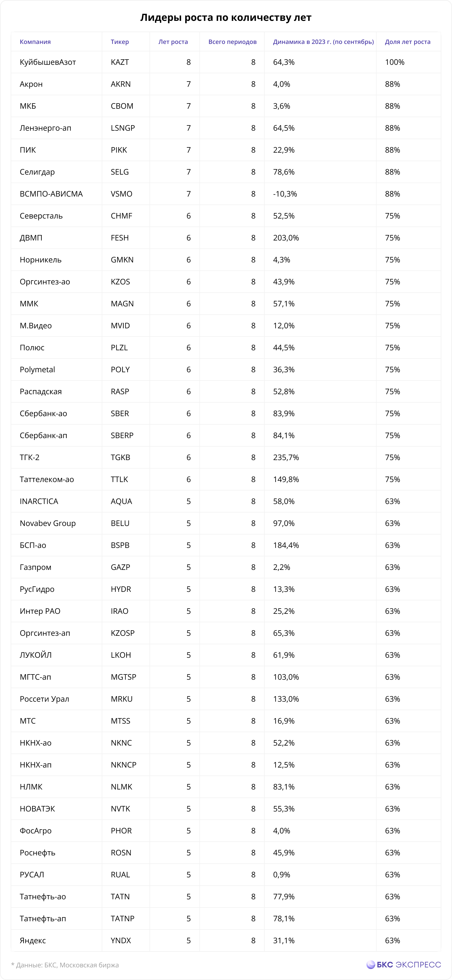Click the Яндекс company name
Viewport: 452px width, 980px height.
[x=33, y=940]
